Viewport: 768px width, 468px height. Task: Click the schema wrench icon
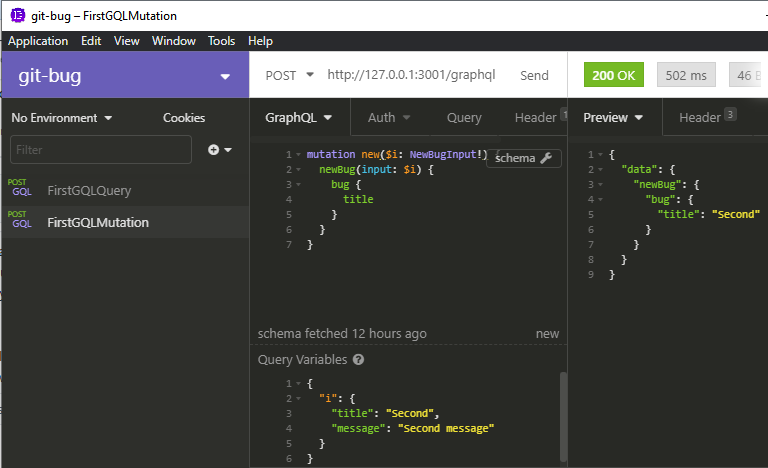546,158
